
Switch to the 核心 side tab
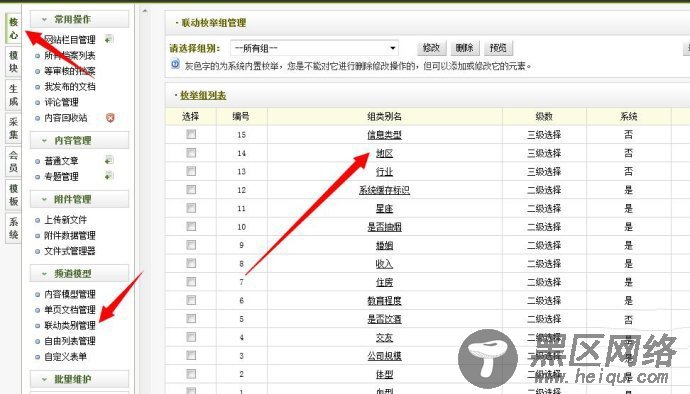click(14, 29)
